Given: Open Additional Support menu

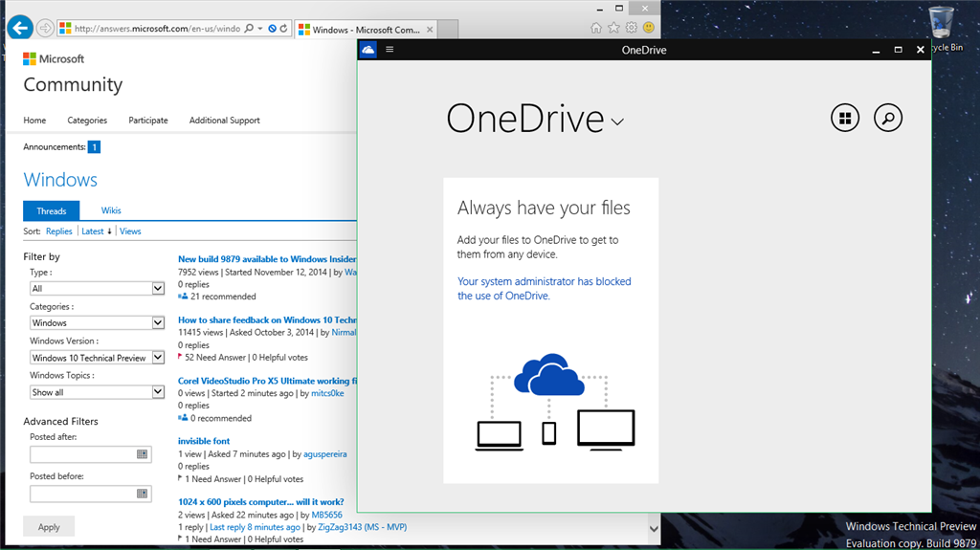Looking at the screenshot, I should pyautogui.click(x=224, y=120).
